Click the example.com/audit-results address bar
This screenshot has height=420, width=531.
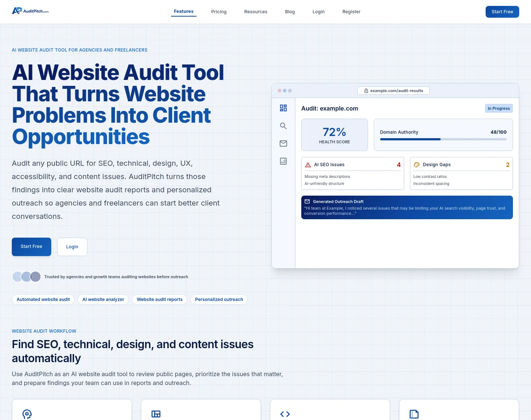tap(393, 91)
